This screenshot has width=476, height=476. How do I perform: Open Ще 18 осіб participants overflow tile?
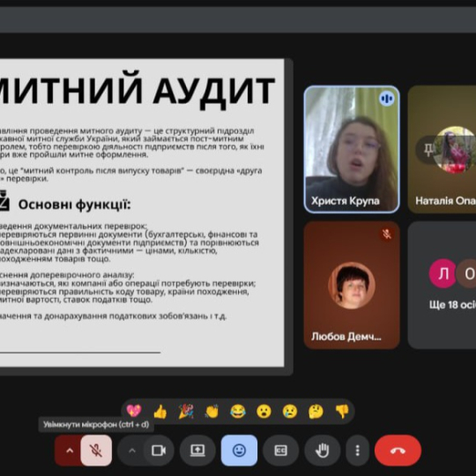[442, 285]
